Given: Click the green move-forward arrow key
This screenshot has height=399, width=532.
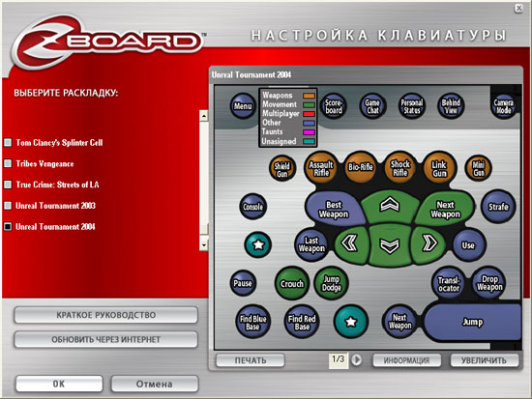Looking at the screenshot, I should [390, 206].
